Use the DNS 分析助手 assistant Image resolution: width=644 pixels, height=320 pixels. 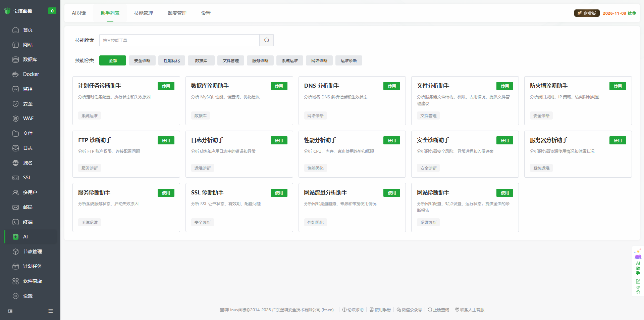point(391,86)
